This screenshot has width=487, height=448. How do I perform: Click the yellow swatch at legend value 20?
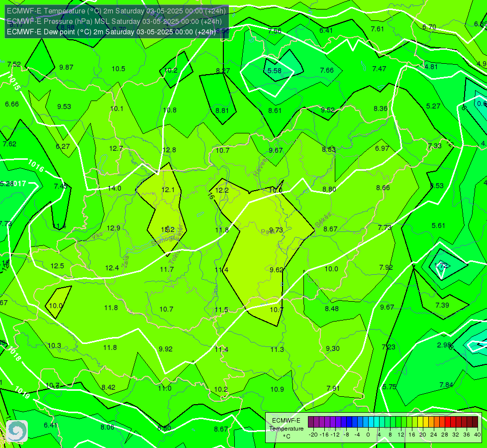click(420, 422)
